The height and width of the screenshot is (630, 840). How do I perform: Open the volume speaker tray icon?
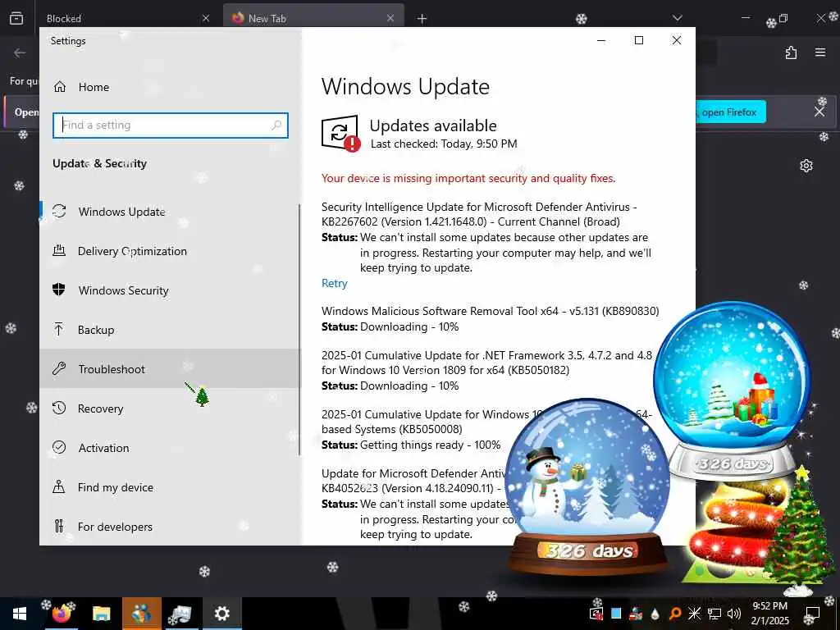(734, 614)
